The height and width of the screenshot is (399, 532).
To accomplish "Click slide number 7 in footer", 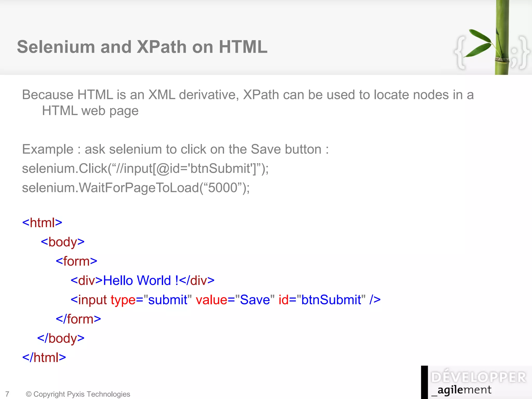I will [x=7, y=394].
